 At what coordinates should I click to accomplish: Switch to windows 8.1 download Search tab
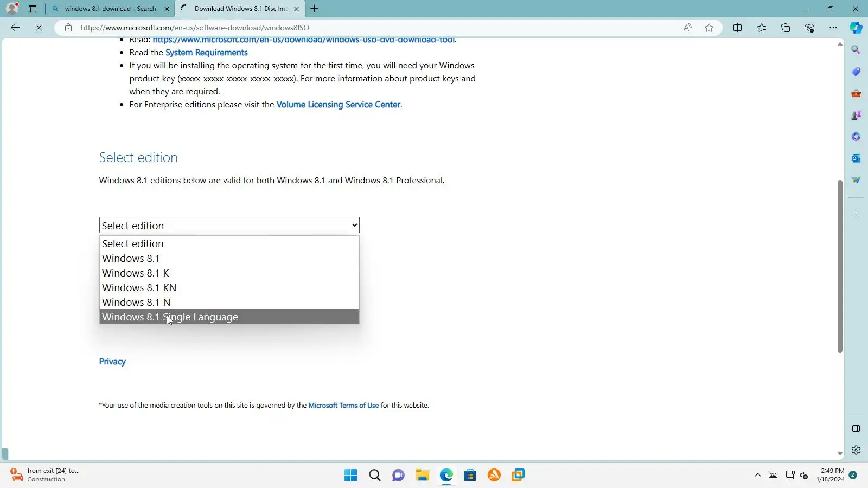110,9
